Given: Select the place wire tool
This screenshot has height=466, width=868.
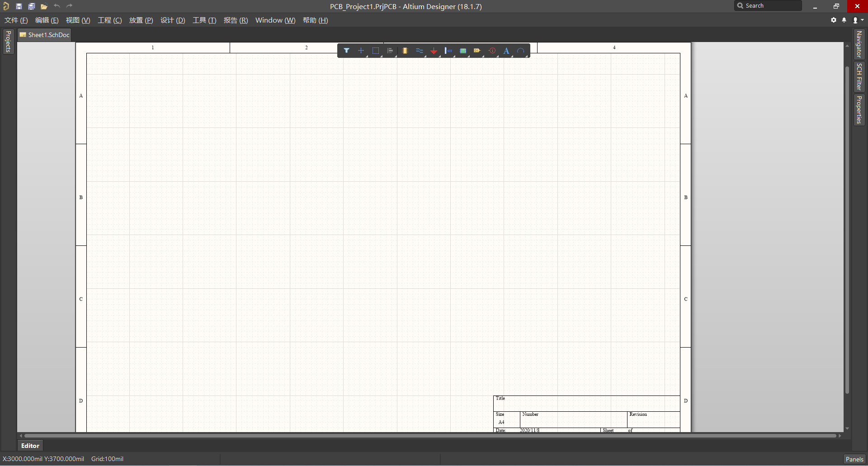Looking at the screenshot, I should (x=420, y=51).
